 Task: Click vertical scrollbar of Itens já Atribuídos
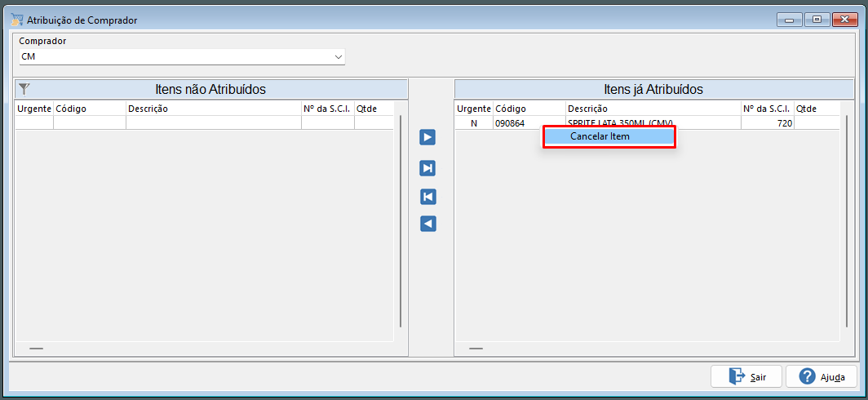pos(847,220)
